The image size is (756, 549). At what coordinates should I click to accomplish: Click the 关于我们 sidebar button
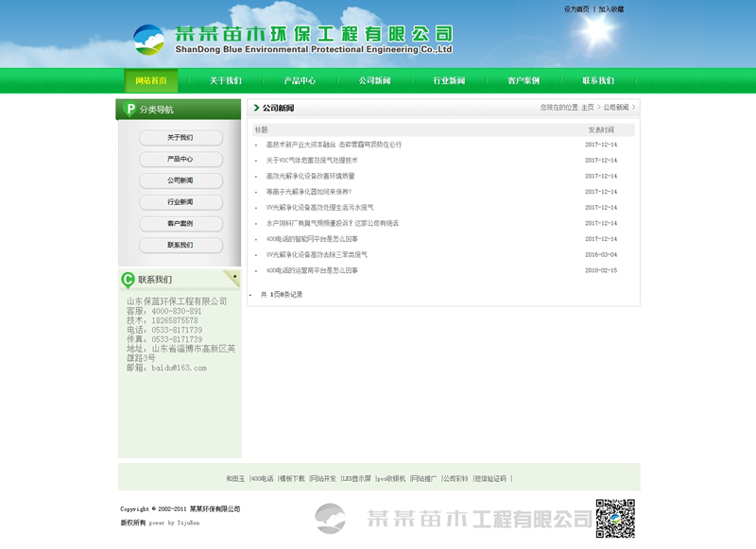pyautogui.click(x=180, y=138)
